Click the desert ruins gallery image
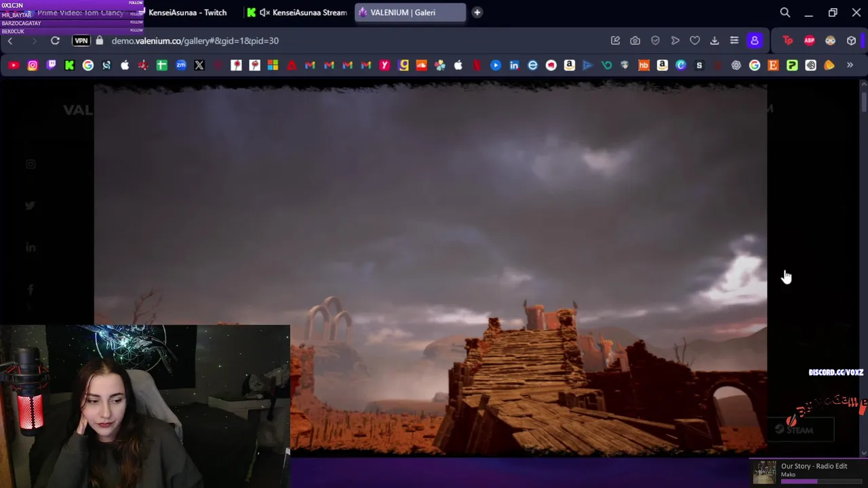Screen dimensions: 868x488 point(431,270)
